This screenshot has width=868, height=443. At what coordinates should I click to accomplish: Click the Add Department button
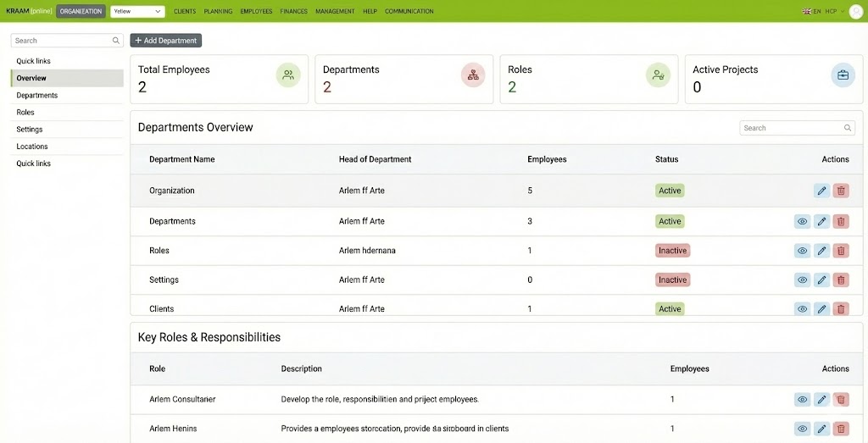(x=166, y=41)
